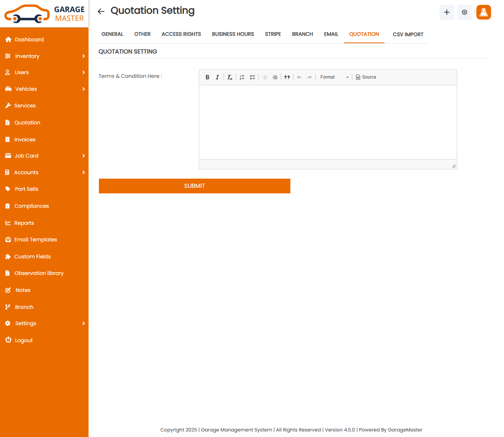
Task: Go to Email Templates in sidebar
Action: [x=35, y=240]
